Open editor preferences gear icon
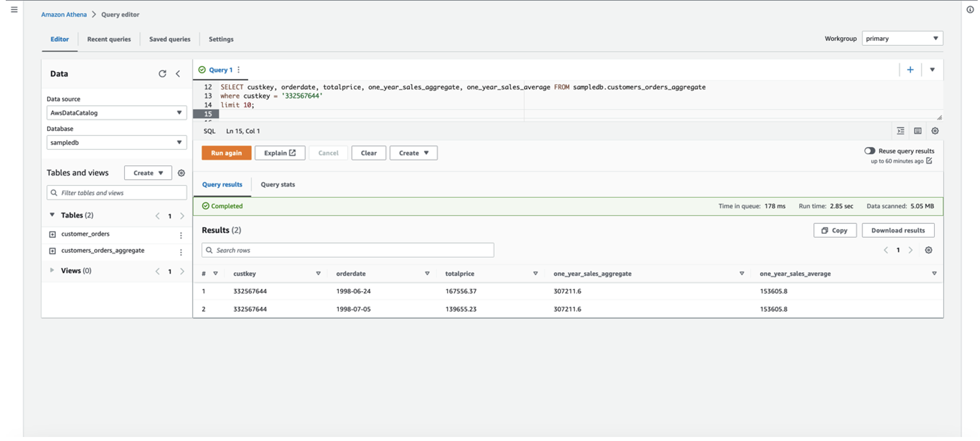980x441 pixels. point(935,131)
